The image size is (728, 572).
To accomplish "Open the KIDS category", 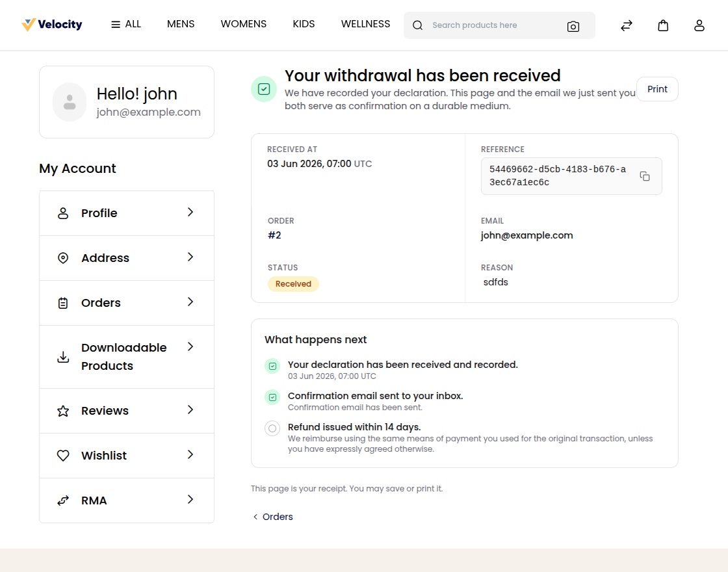I will coord(304,24).
